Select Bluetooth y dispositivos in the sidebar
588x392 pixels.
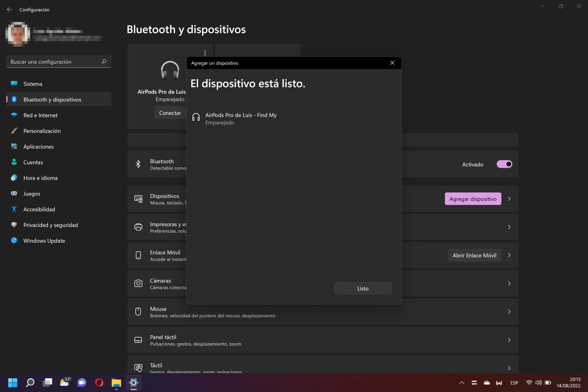[59, 99]
